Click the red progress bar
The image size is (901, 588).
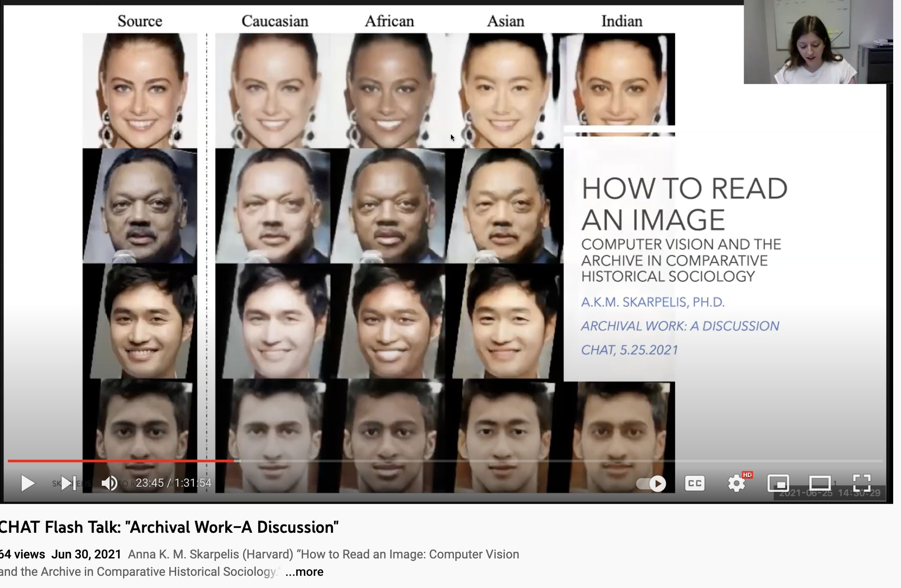pos(120,461)
